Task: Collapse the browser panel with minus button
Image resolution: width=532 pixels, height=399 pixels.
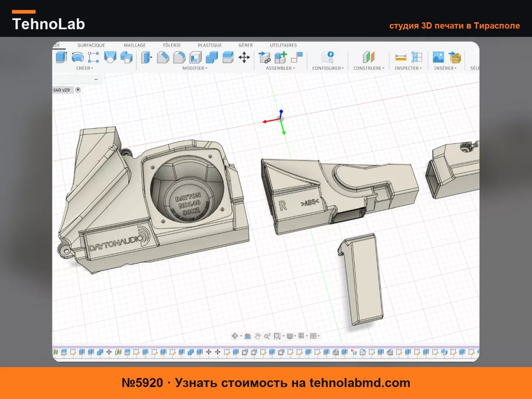Action: click(x=96, y=79)
